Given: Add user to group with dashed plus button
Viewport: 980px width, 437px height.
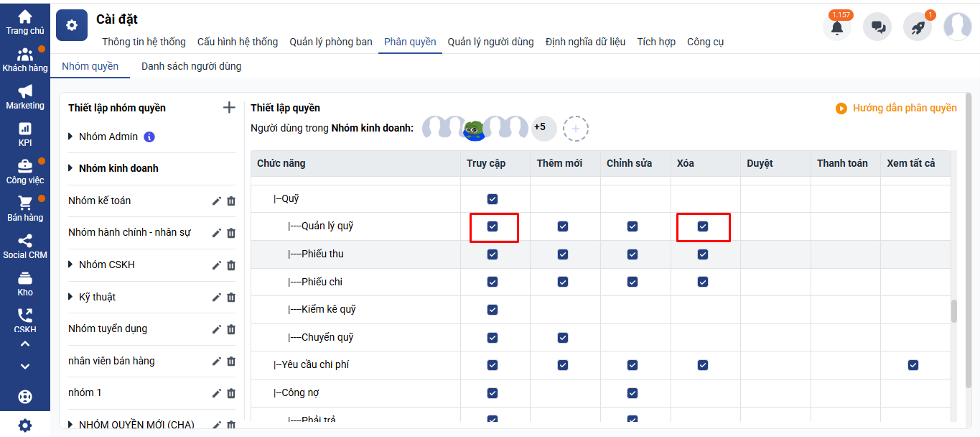Looking at the screenshot, I should point(576,129).
